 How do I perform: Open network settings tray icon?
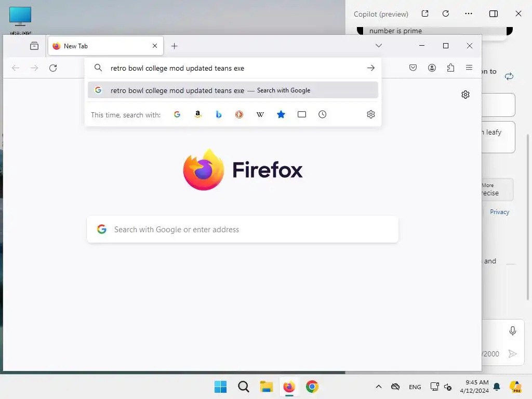435,387
